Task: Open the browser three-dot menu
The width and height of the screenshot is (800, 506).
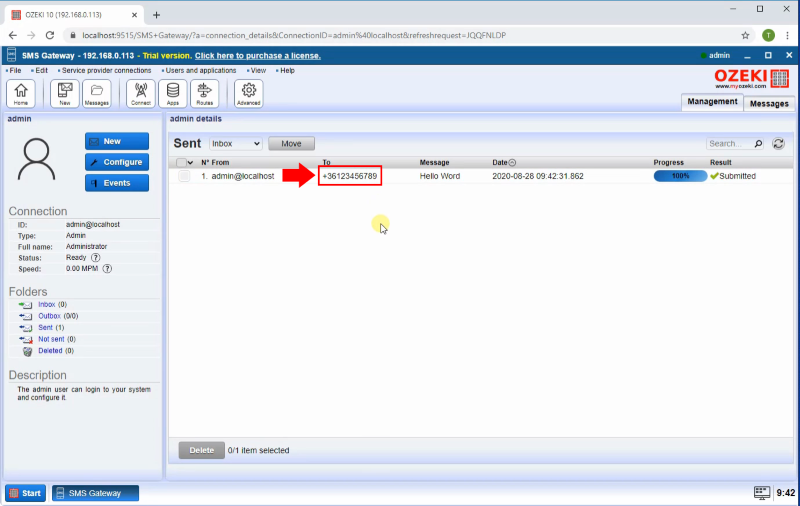Action: click(x=788, y=35)
